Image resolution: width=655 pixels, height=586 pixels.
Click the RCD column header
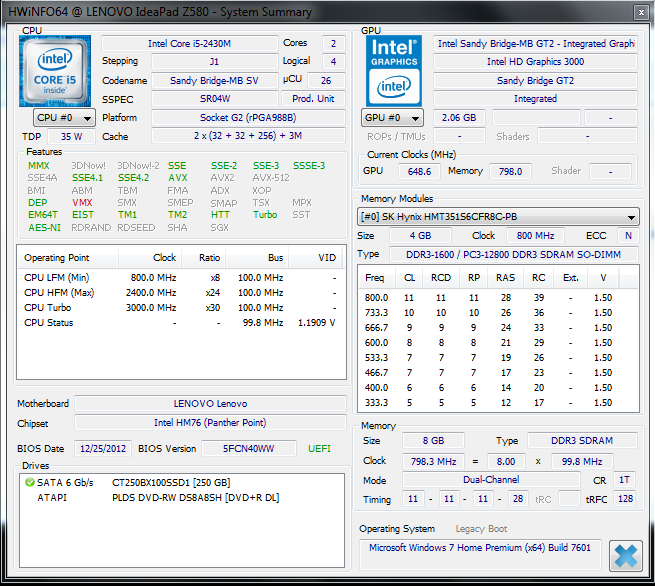(441, 278)
